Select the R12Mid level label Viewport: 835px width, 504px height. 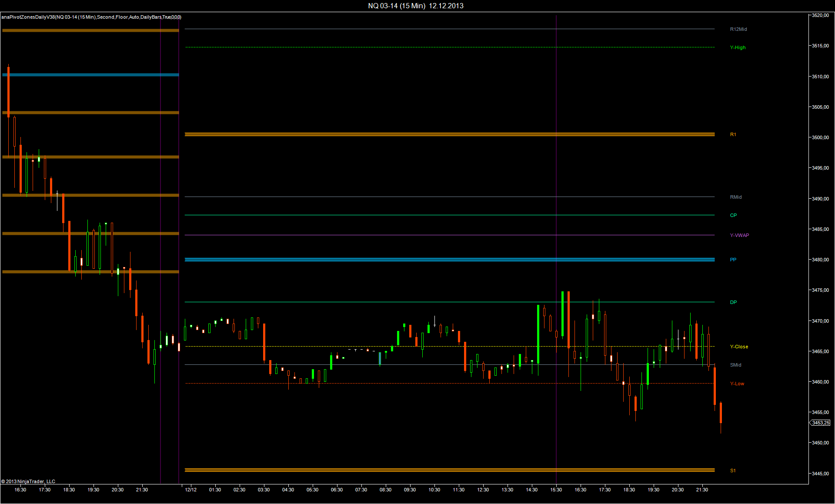(738, 29)
